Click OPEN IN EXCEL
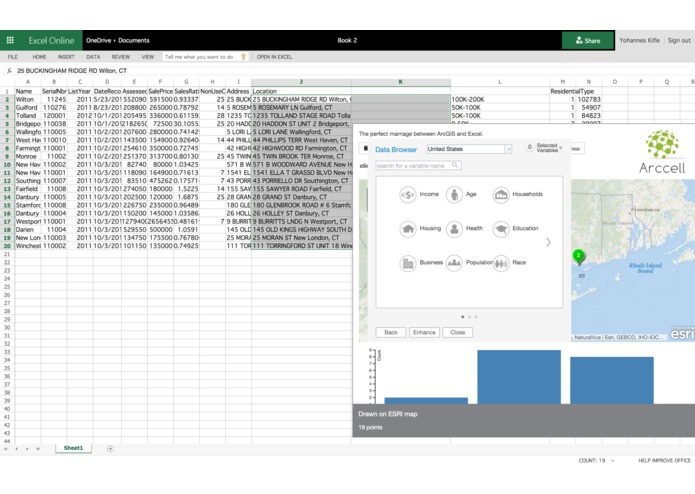 pyautogui.click(x=274, y=57)
